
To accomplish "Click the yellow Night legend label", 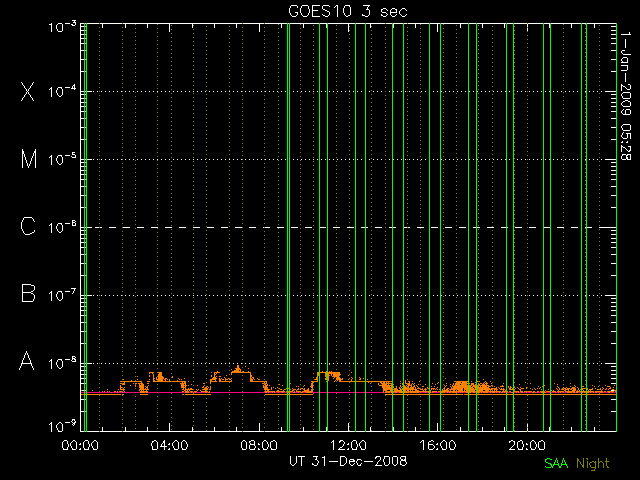I will pos(593,463).
